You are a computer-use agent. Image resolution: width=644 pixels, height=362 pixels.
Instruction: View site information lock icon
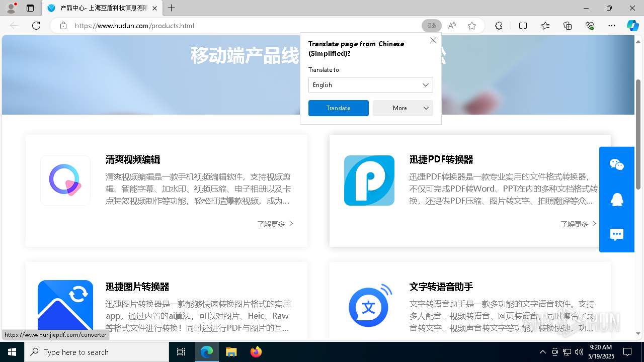tap(63, 26)
